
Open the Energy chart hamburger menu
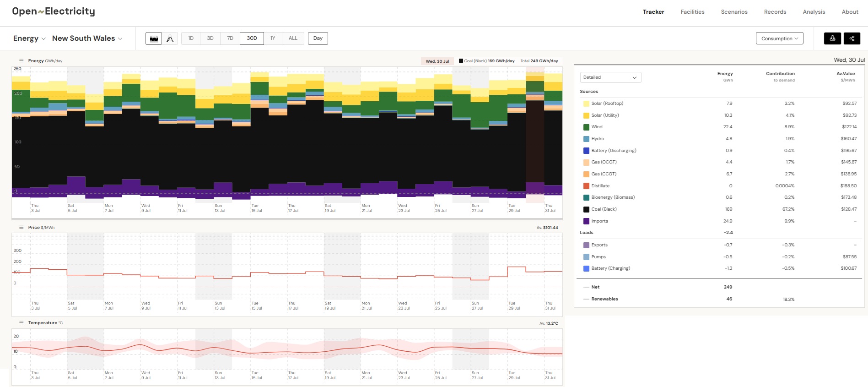(21, 61)
